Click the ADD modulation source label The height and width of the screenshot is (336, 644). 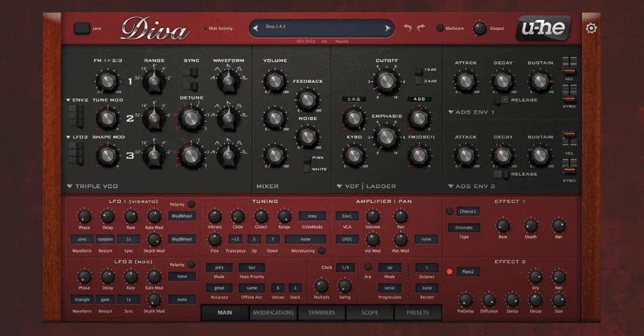(x=419, y=99)
